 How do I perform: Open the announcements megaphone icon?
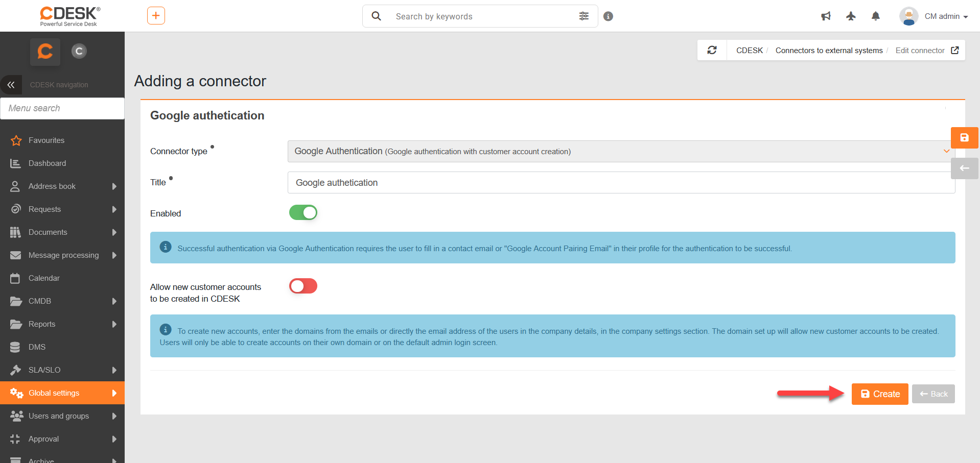[826, 16]
